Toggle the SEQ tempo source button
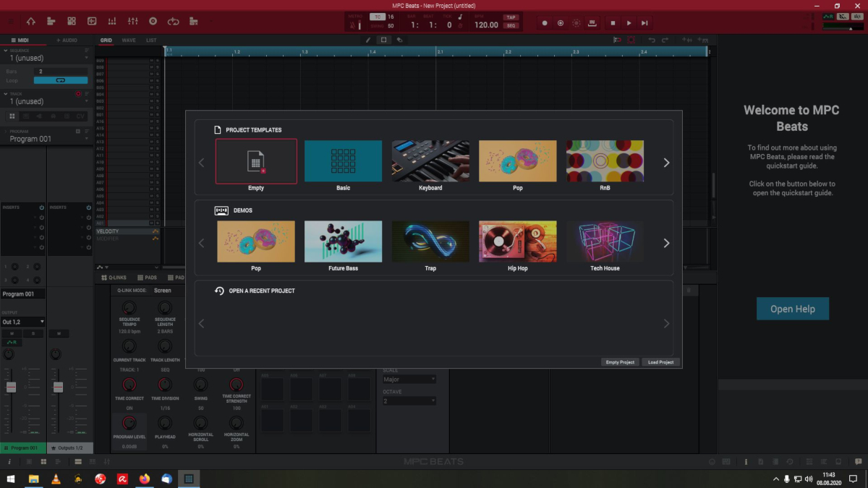 click(x=511, y=25)
